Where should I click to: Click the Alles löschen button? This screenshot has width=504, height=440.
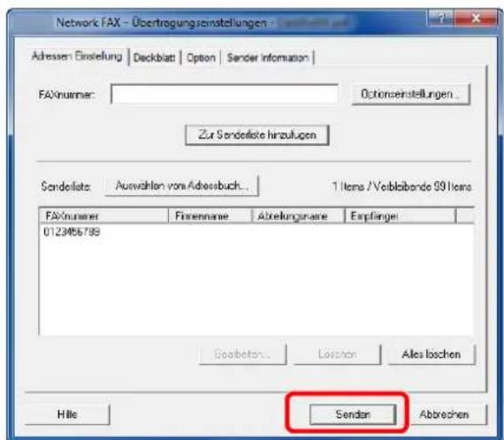(x=431, y=354)
